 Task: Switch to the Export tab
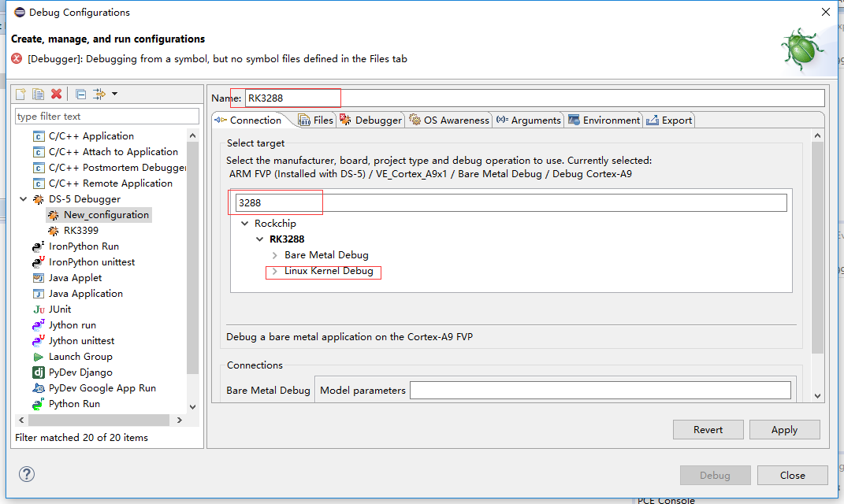pos(670,120)
